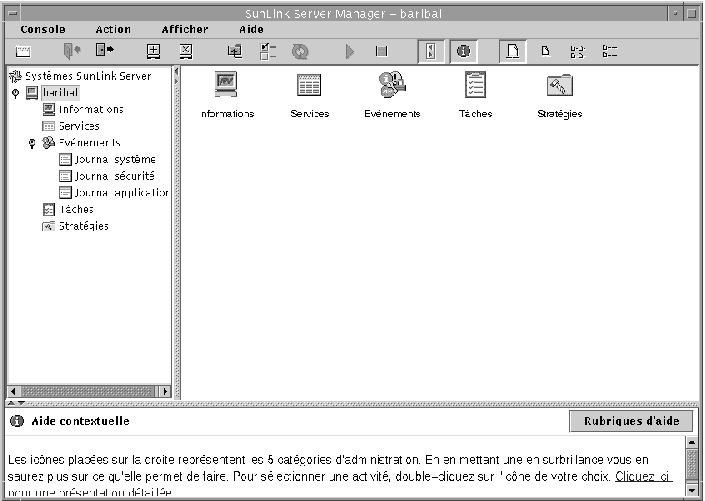Select Stratégies in the tree

(x=84, y=226)
